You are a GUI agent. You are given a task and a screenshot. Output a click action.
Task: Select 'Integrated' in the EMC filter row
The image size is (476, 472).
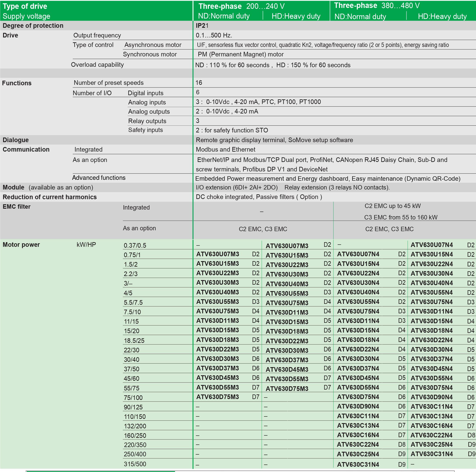[136, 207]
